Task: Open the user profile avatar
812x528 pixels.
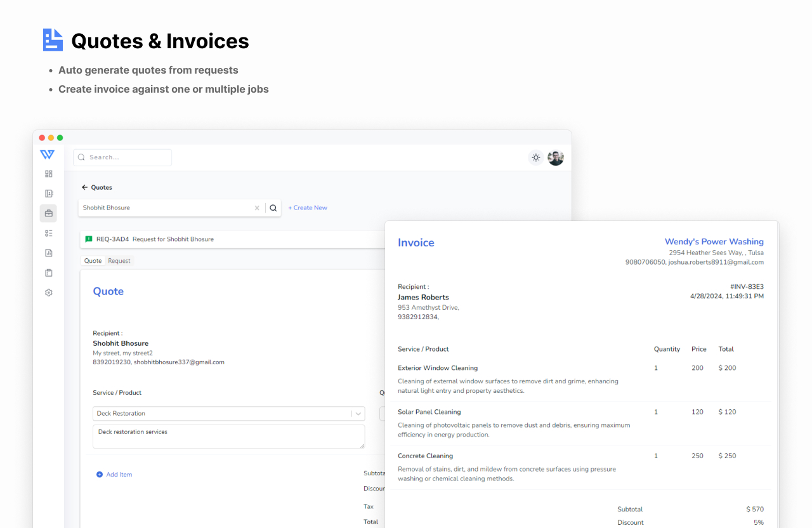Action: click(556, 157)
